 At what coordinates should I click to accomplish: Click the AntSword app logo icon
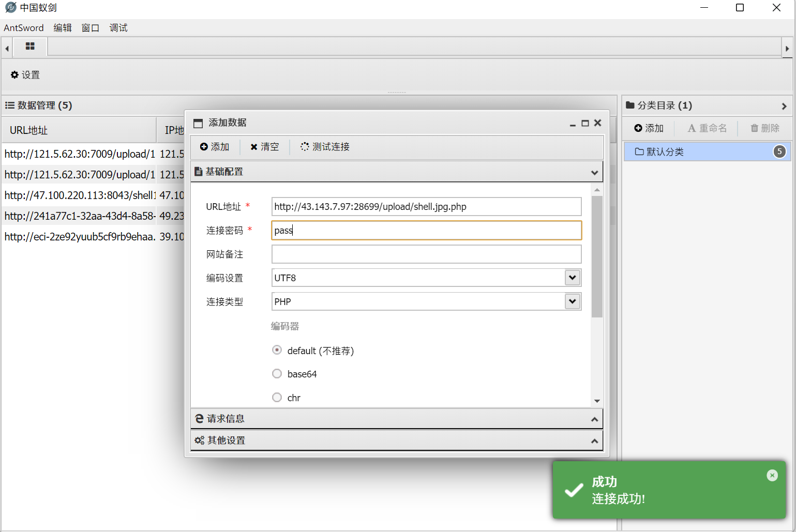point(10,7)
